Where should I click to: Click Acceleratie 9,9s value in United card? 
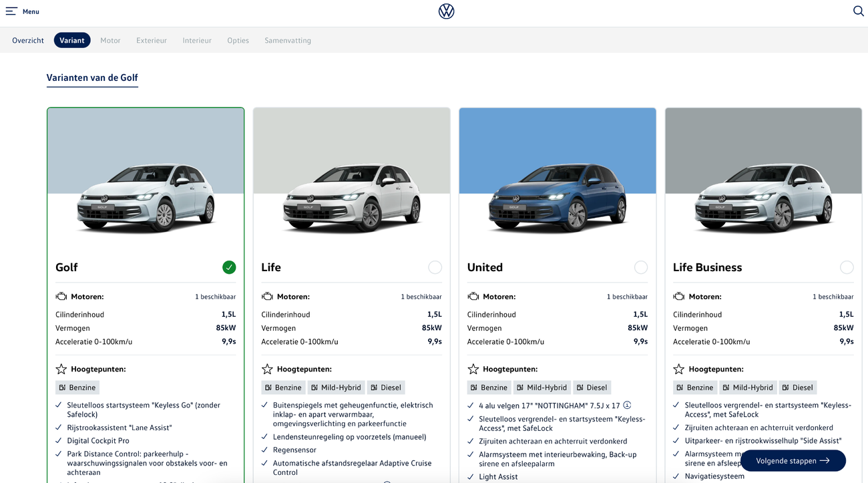pyautogui.click(x=641, y=341)
